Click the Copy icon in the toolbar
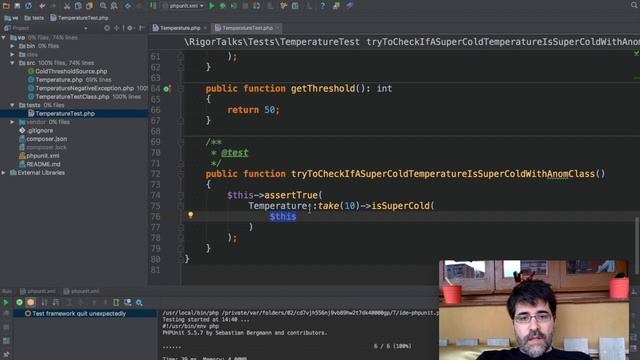This screenshot has height=360, width=640. (78, 6)
